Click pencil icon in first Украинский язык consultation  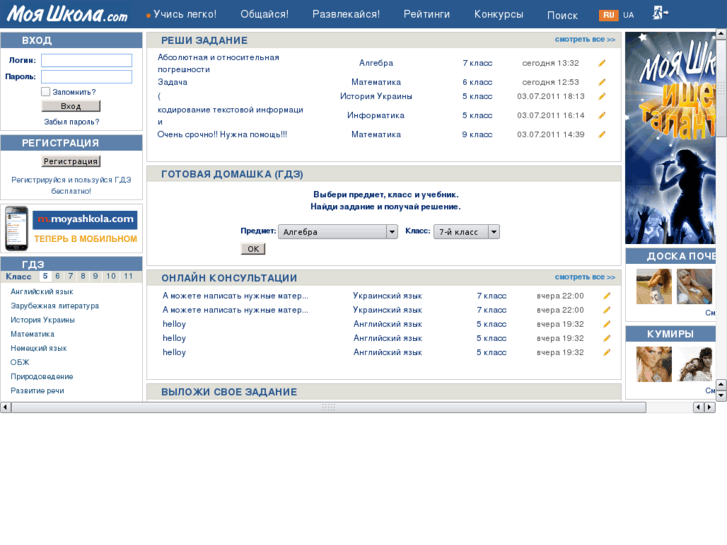(x=606, y=296)
